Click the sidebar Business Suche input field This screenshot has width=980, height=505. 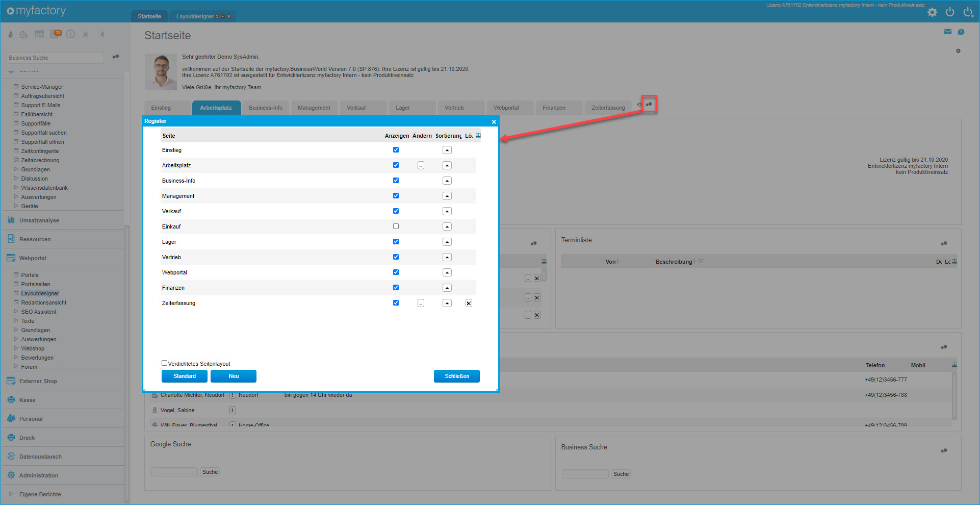click(x=55, y=58)
